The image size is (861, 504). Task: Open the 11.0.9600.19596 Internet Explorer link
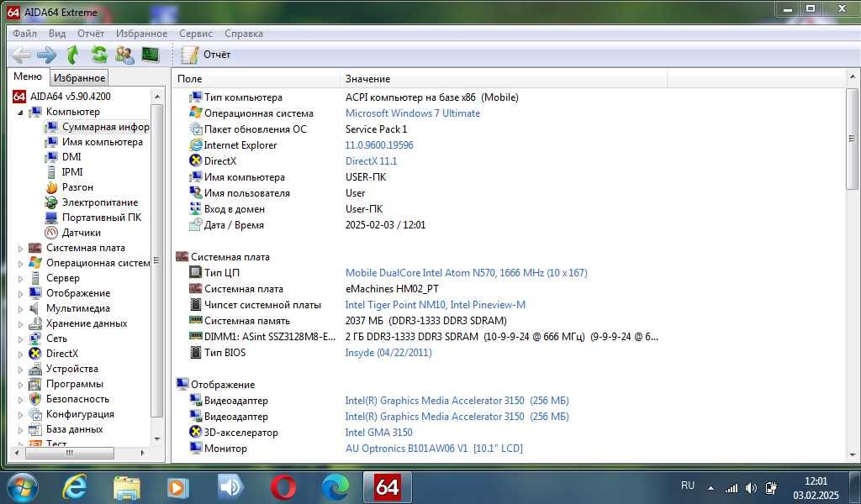(379, 145)
